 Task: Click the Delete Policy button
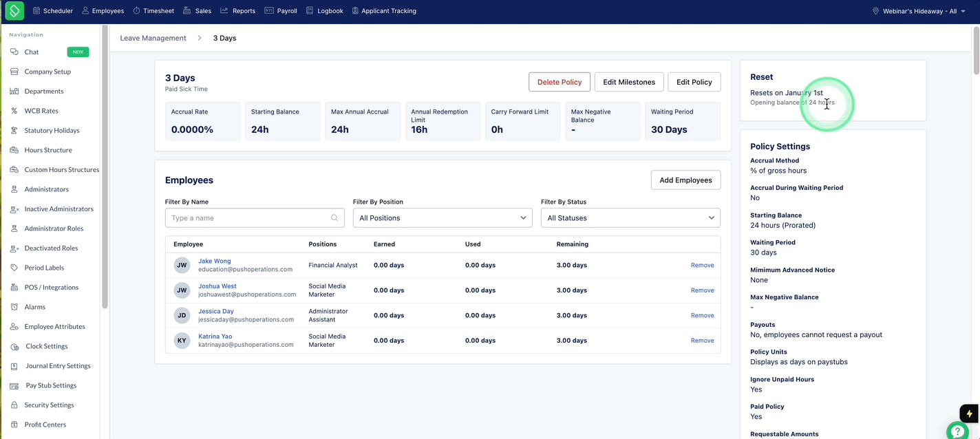click(560, 82)
